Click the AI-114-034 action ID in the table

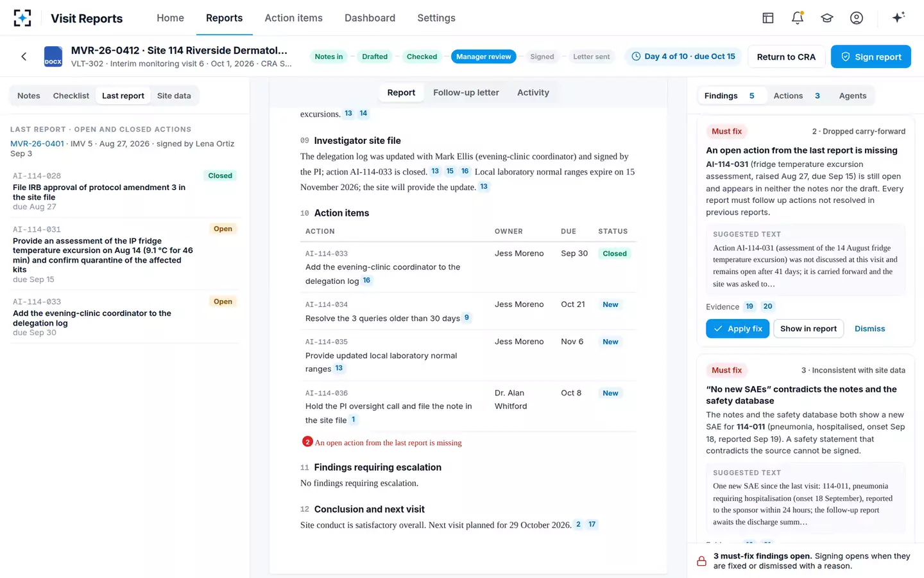[327, 305]
